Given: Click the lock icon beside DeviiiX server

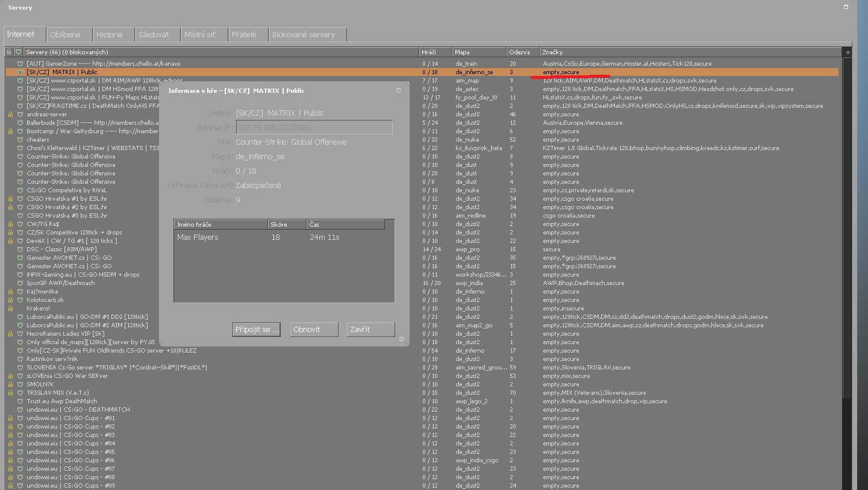Looking at the screenshot, I should (10, 240).
